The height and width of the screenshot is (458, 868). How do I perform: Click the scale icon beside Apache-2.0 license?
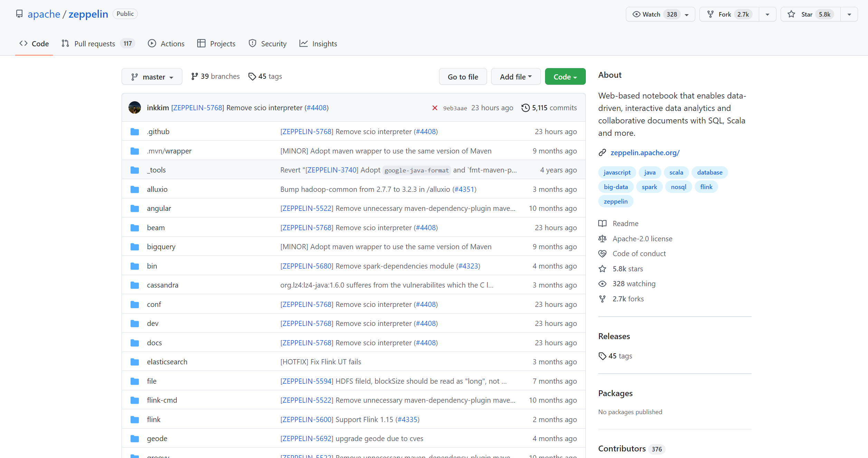[x=602, y=239]
